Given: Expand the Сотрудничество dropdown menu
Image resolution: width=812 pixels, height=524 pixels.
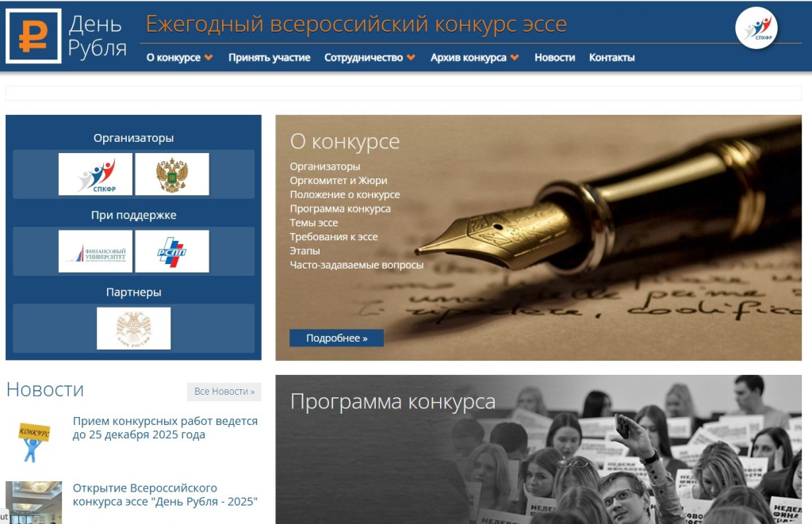Looking at the screenshot, I should pyautogui.click(x=370, y=58).
